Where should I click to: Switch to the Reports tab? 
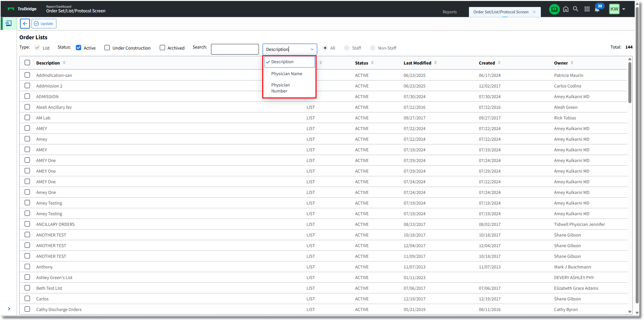[x=450, y=12]
